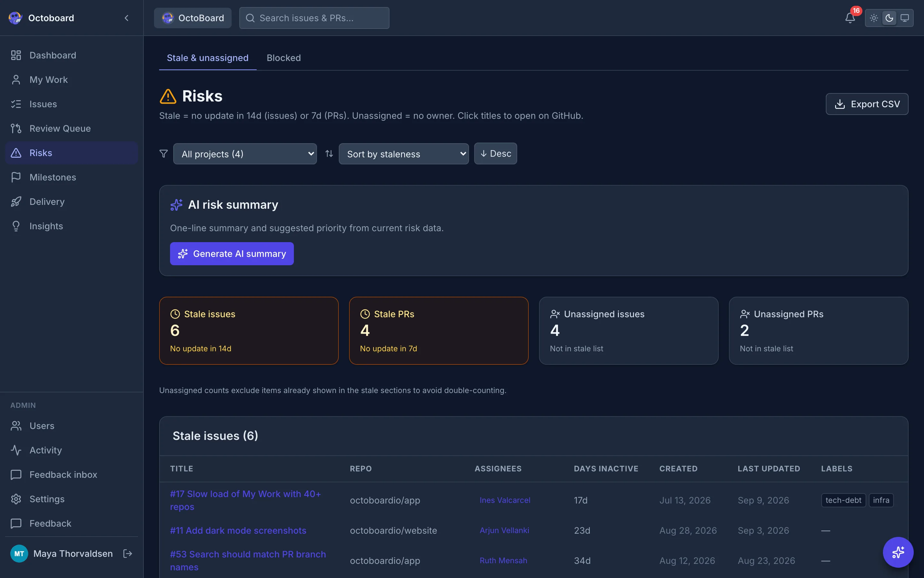Viewport: 924px width, 578px height.
Task: Click the Delivery rocket icon
Action: point(16,202)
